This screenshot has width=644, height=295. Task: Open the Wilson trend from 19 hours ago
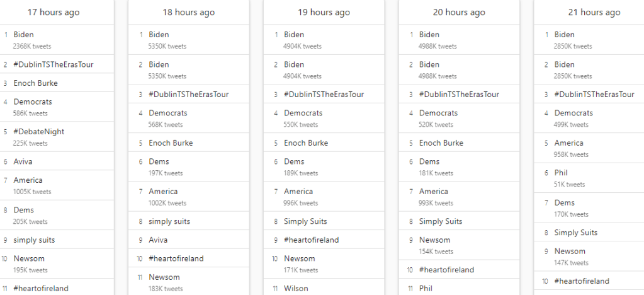296,289
